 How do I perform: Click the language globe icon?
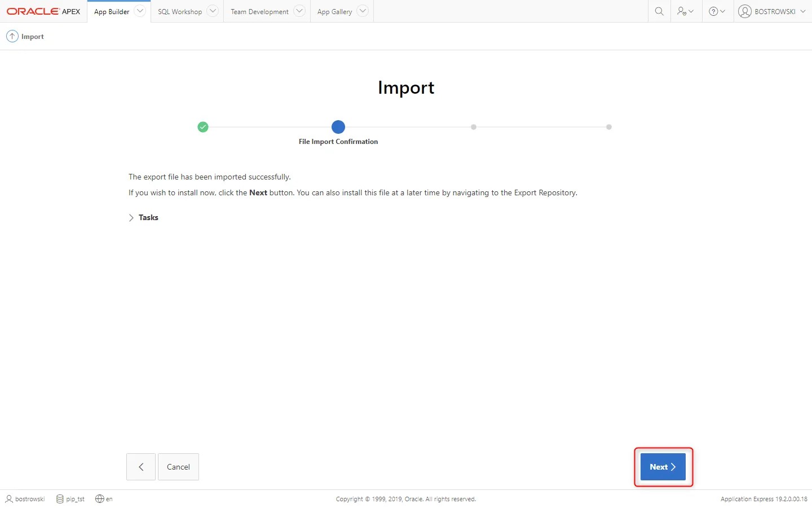coord(100,499)
